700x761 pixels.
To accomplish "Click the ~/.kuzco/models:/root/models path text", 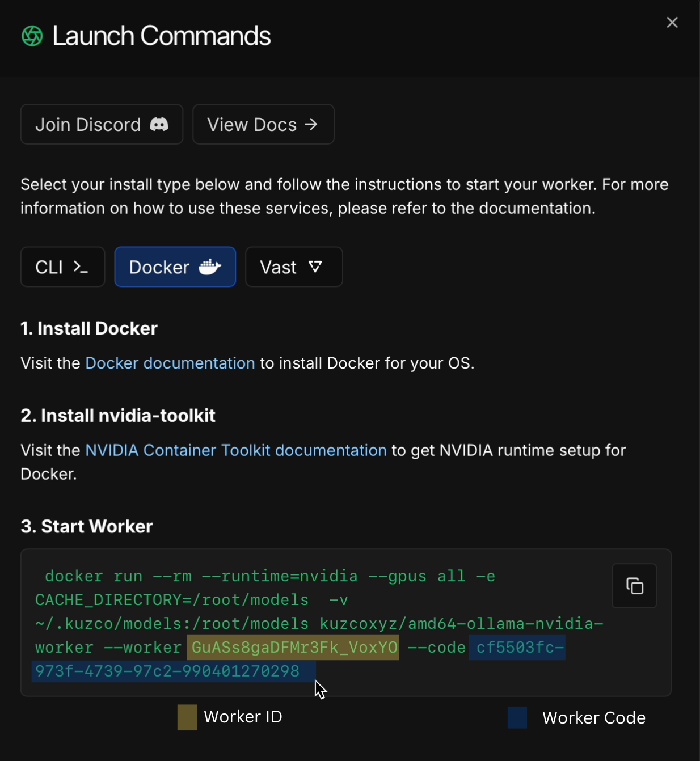I will pyautogui.click(x=172, y=624).
